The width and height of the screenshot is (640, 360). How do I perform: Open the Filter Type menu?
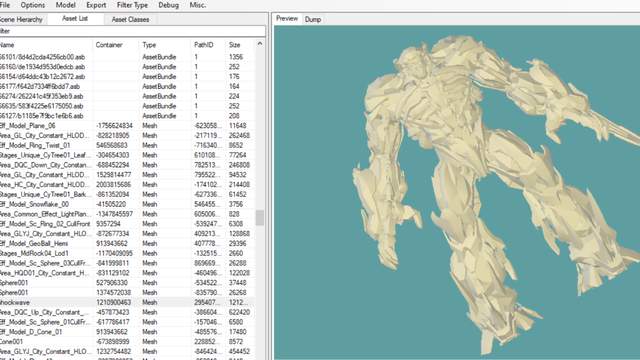132,5
